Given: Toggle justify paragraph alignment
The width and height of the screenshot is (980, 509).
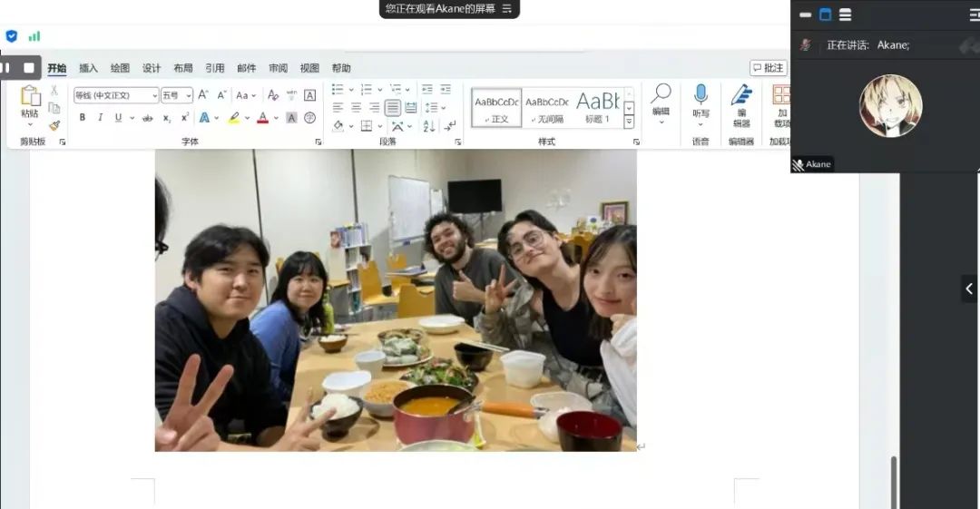Looking at the screenshot, I should pos(392,108).
